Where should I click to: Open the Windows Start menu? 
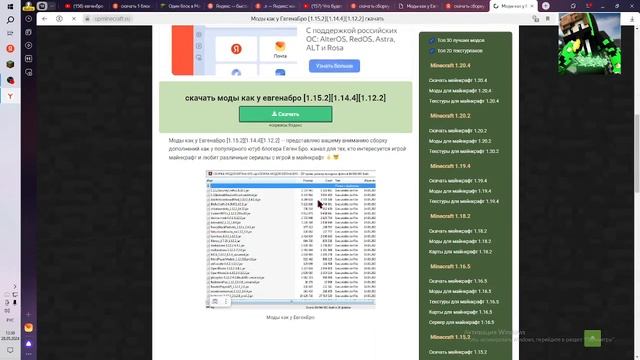[x=10, y=6]
